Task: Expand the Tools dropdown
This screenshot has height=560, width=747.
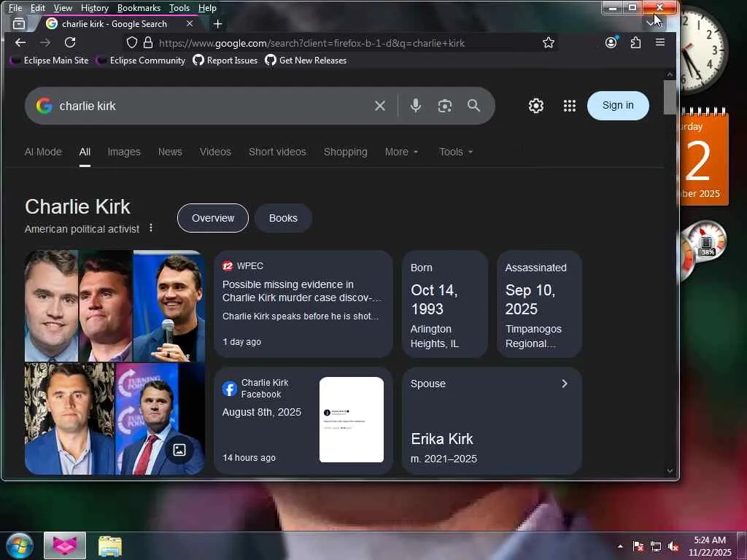Action: tap(455, 152)
